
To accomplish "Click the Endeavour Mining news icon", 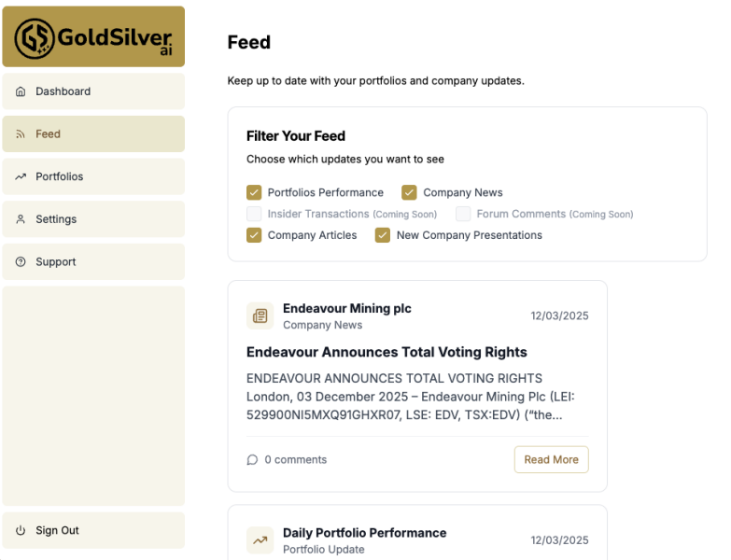I will (x=260, y=316).
